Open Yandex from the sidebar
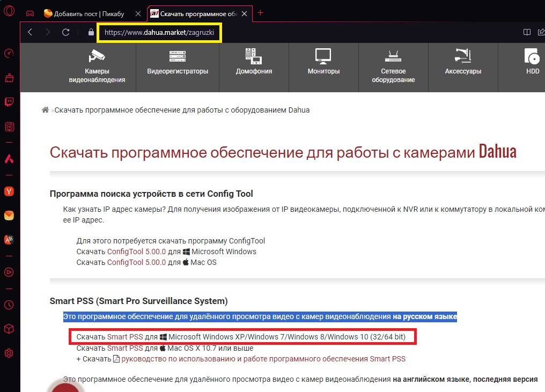This screenshot has width=545, height=392. [x=9, y=191]
